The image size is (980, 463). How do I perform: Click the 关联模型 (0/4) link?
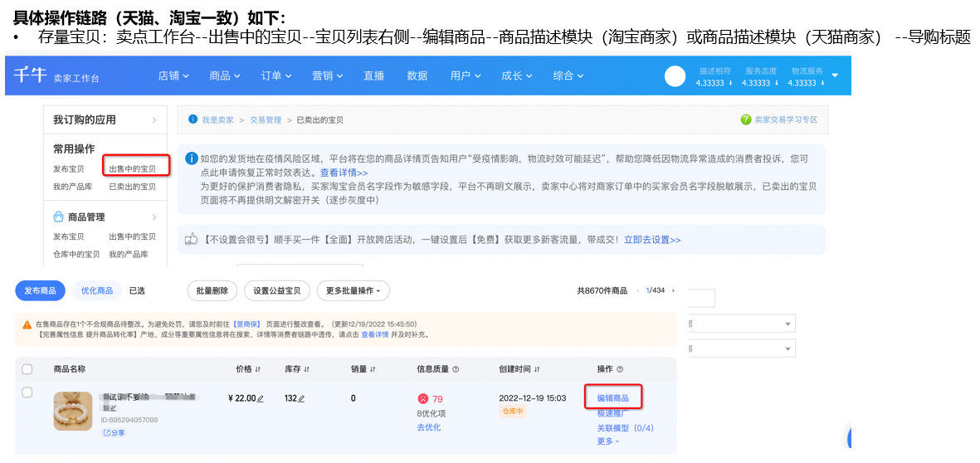click(626, 428)
